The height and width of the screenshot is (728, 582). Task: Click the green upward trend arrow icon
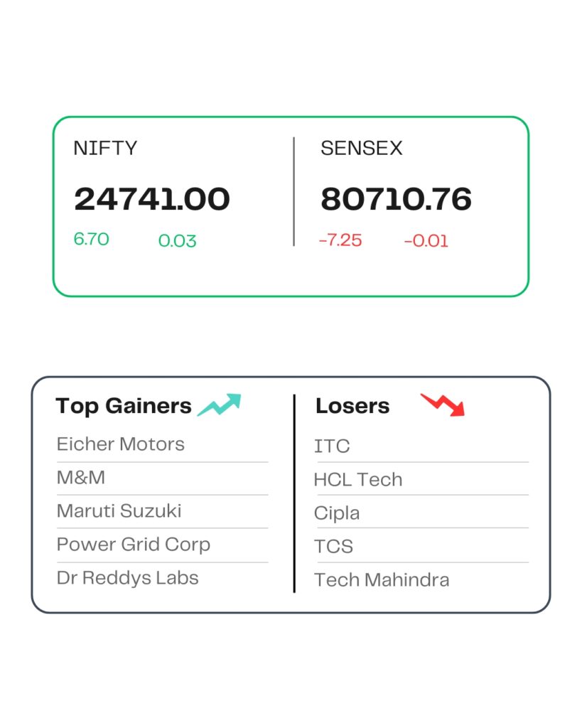point(219,405)
